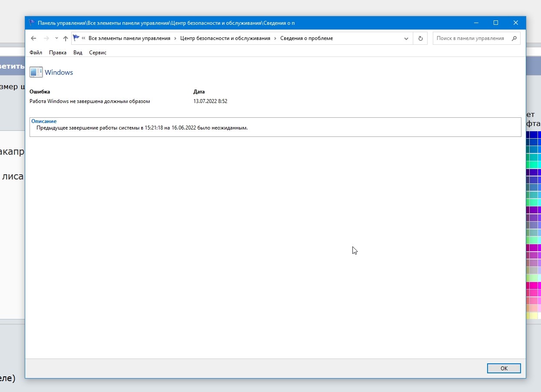Open the Правка menu
The height and width of the screenshot is (392, 541).
coord(58,53)
